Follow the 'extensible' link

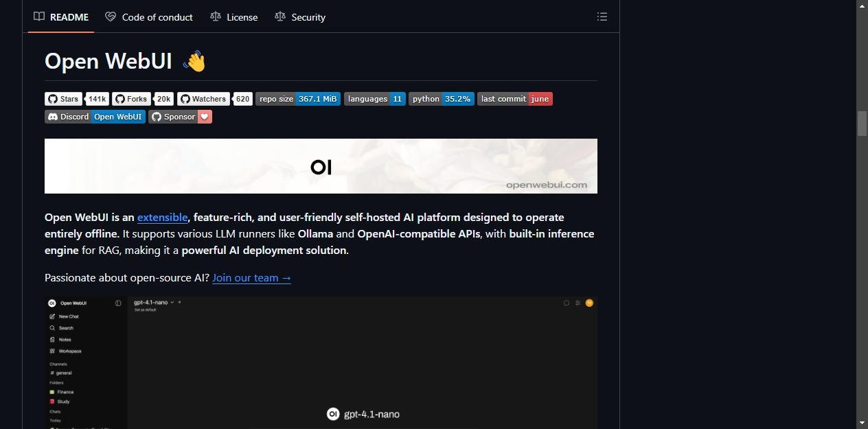coord(163,217)
